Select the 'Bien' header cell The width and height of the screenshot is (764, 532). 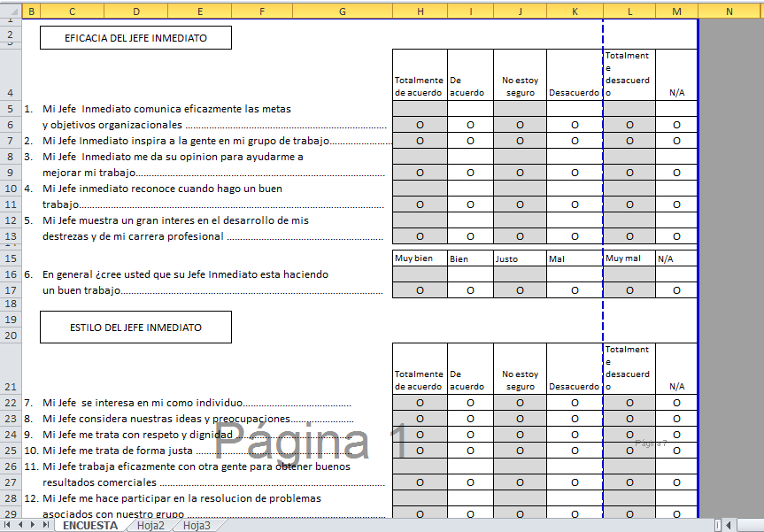[x=471, y=258]
